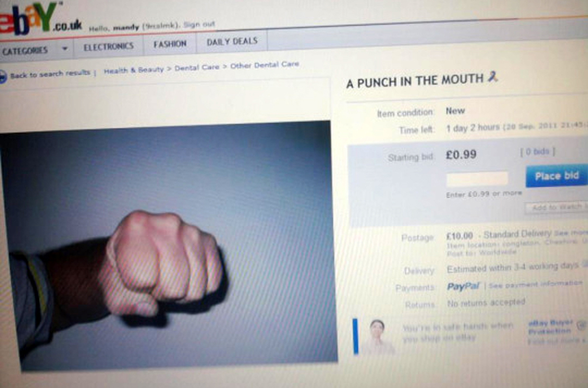Viewport: 588px width, 388px height.
Task: Open the Daily Deals tab
Action: coord(232,41)
